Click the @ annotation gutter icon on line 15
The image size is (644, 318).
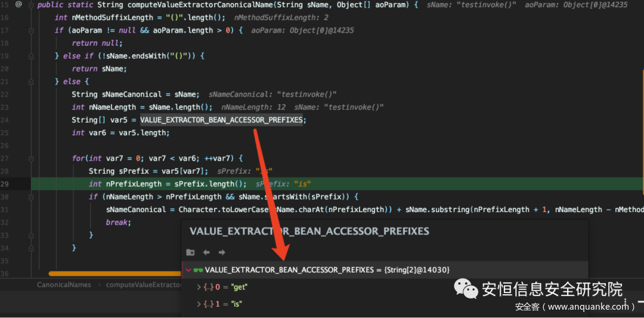[18, 5]
